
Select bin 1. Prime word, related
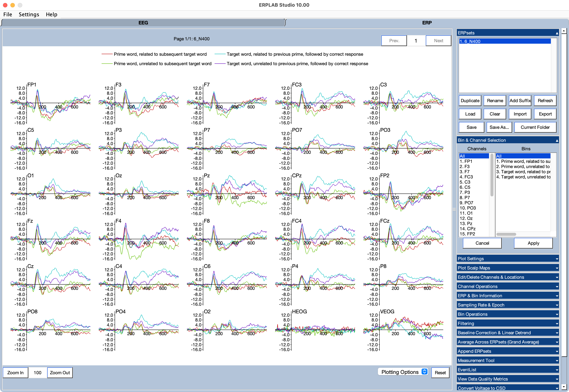tap(523, 161)
